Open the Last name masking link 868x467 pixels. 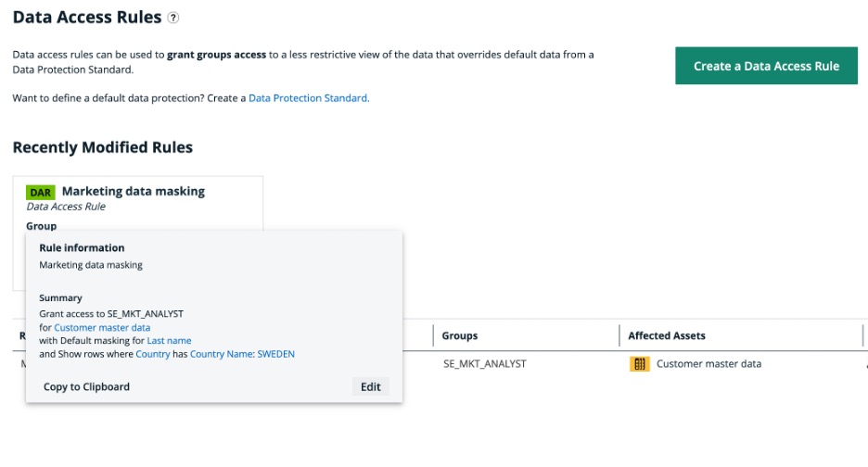point(169,340)
